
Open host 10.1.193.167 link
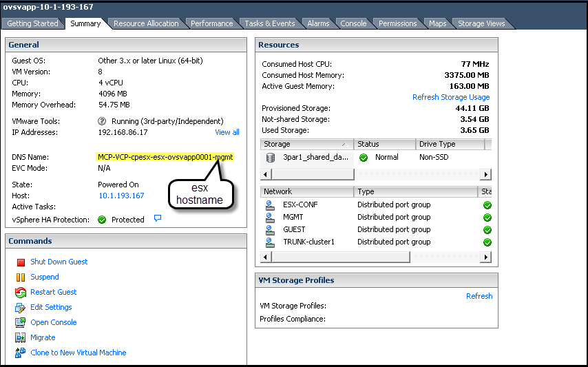[x=120, y=196]
